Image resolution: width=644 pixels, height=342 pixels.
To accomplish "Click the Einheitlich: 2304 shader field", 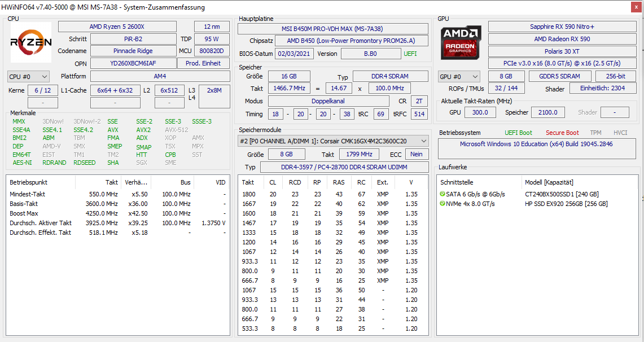I will 603,88.
